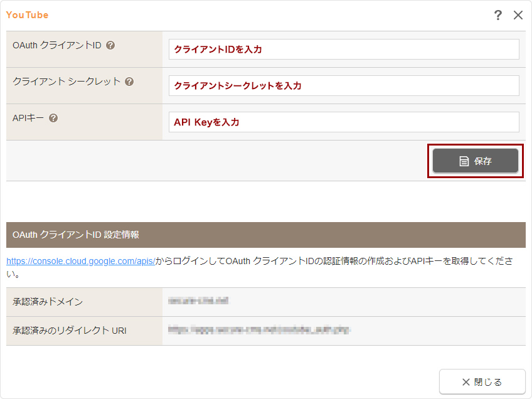This screenshot has height=399, width=532.
Task: Click the YouTube dialog title
Action: [x=27, y=15]
